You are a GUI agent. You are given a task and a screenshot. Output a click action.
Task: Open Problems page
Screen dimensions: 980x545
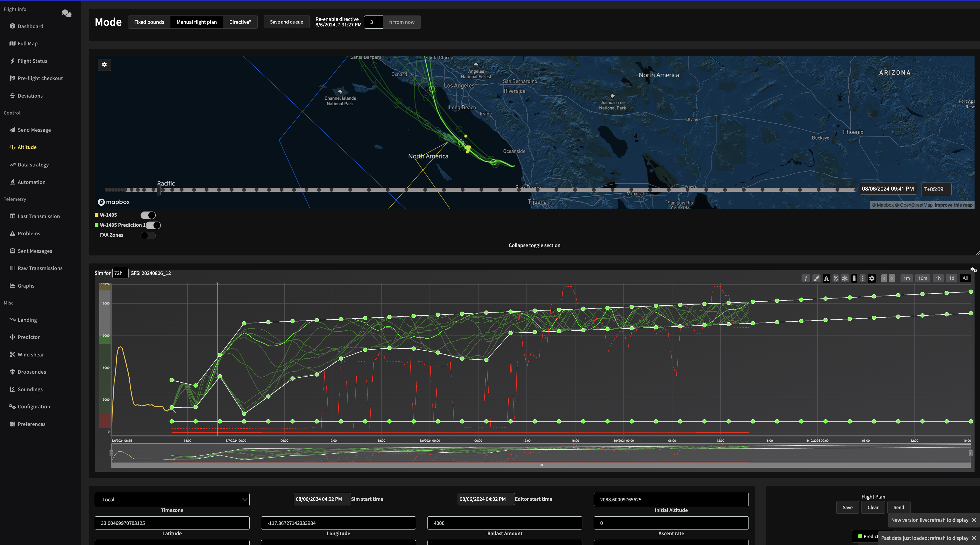29,233
